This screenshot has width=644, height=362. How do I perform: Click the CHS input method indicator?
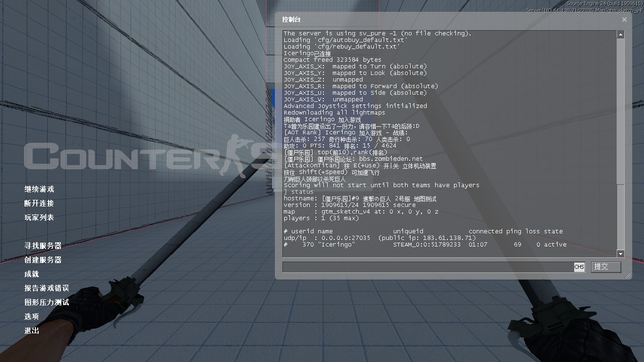pyautogui.click(x=579, y=267)
